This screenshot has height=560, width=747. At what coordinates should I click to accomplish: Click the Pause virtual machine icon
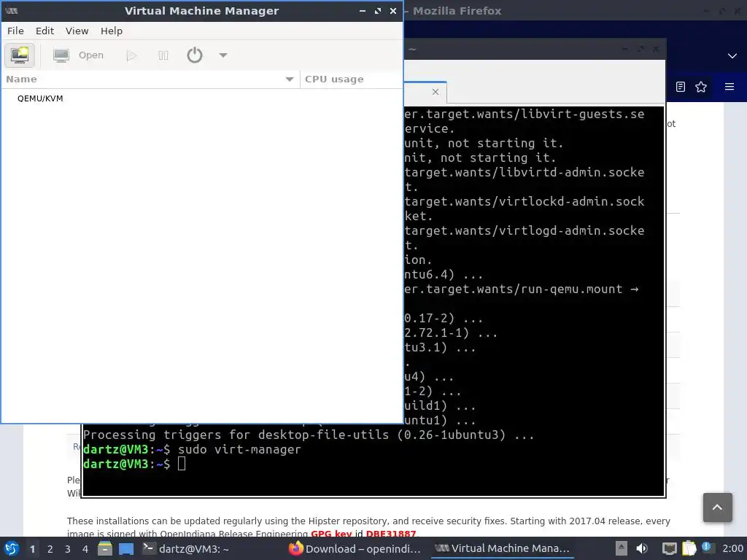[x=163, y=55]
